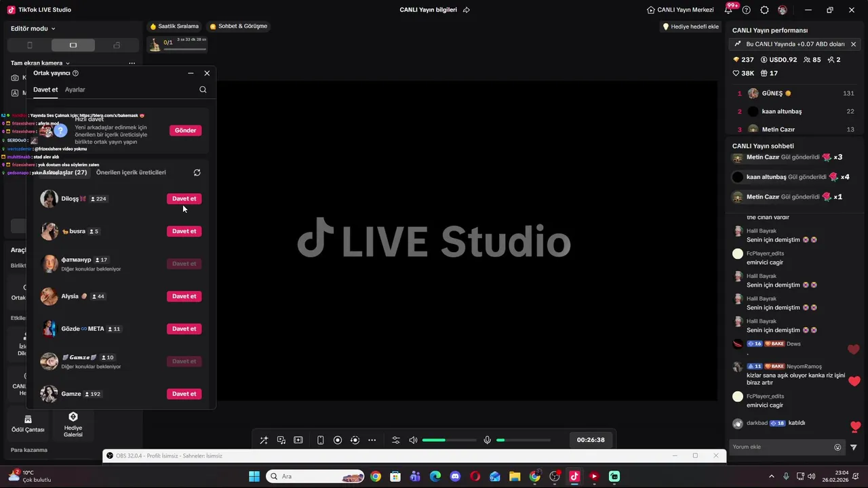
Task: Open the settings gear in title bar
Action: coord(764,10)
